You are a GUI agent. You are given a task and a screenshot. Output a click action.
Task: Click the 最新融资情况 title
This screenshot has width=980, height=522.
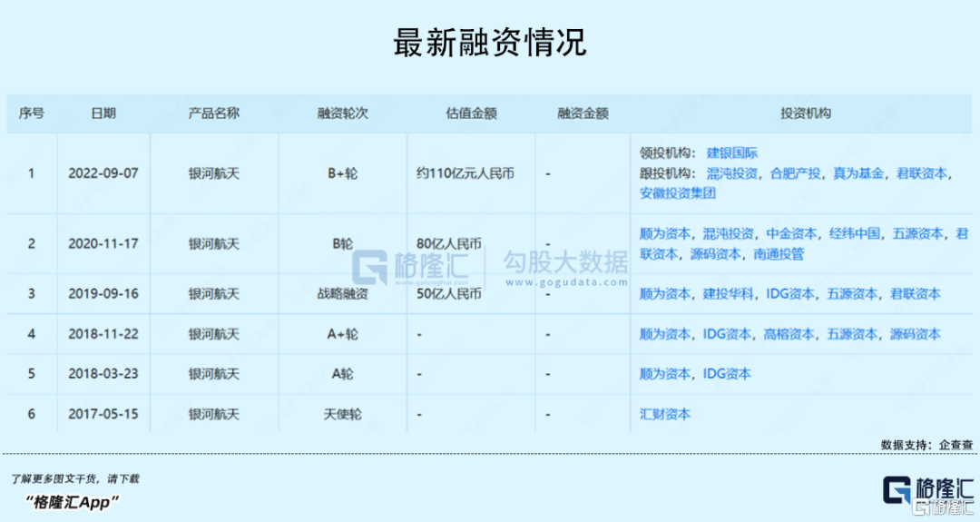coord(490,42)
